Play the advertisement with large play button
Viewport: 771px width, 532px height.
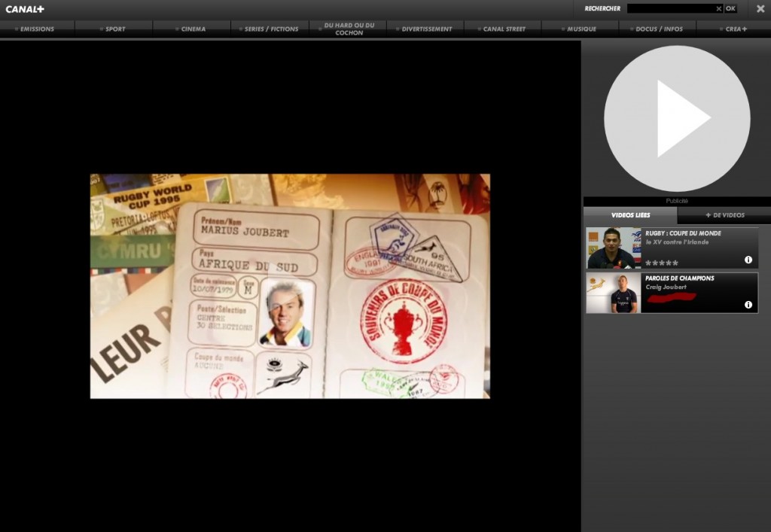677,118
